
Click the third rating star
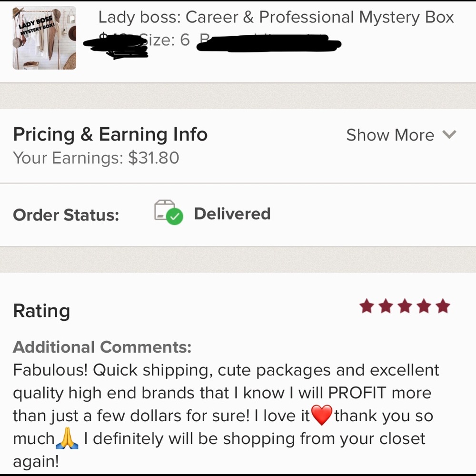pyautogui.click(x=405, y=307)
